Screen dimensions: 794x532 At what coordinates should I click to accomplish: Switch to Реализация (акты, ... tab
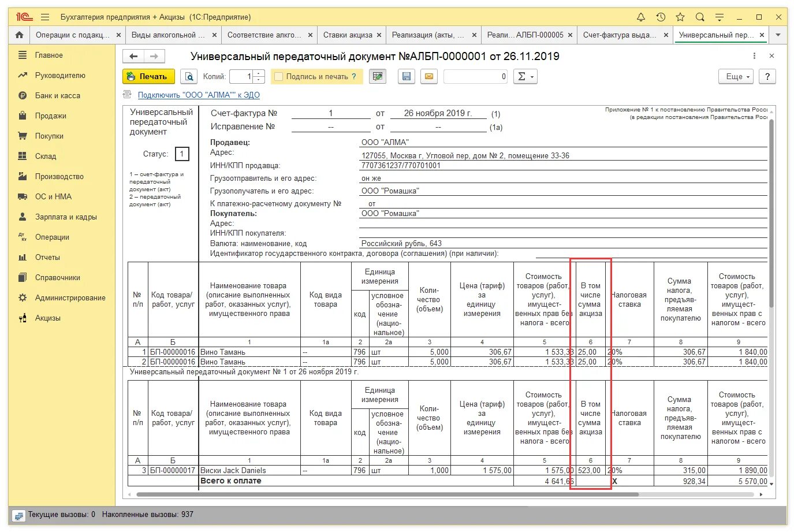coord(428,35)
